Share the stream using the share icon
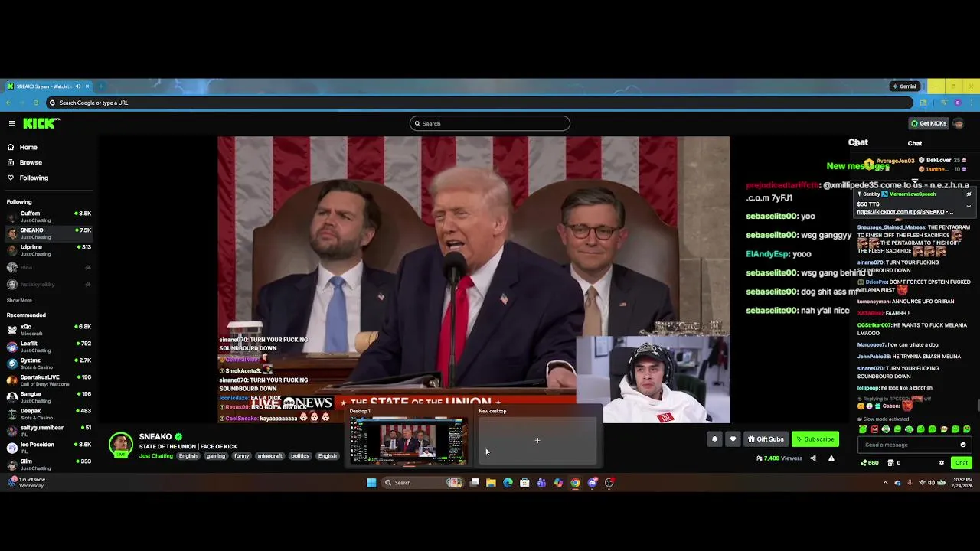 (813, 458)
